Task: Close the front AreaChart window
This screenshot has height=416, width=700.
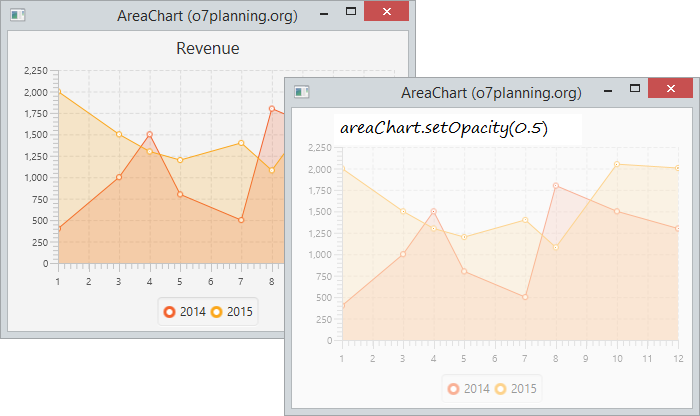Action: click(x=671, y=88)
